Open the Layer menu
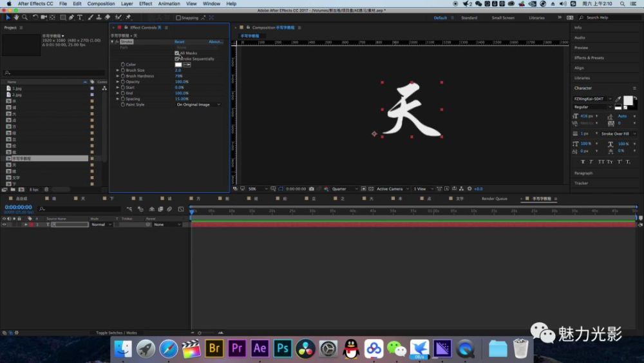The height and width of the screenshot is (363, 644). [x=127, y=4]
